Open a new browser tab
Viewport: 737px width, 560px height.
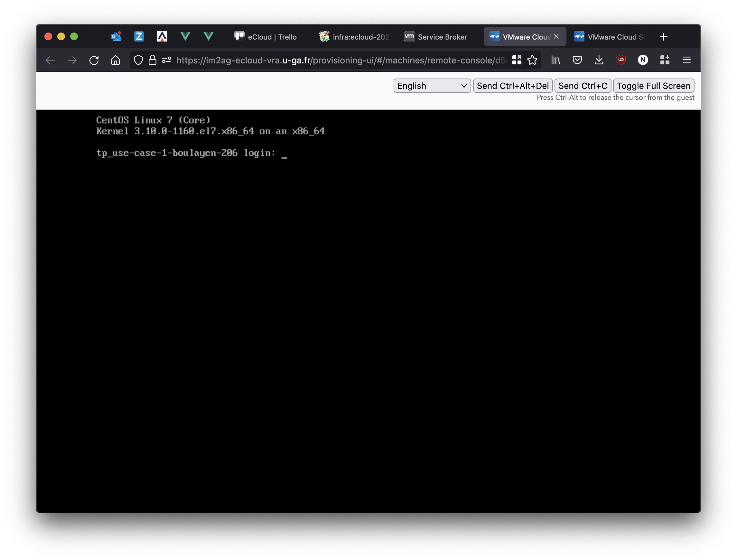point(663,37)
